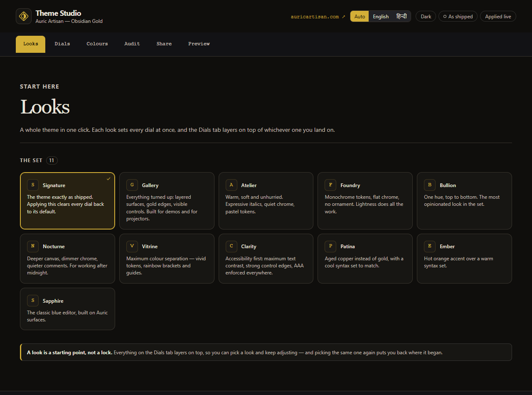Click the "A whole theme in one click" description
This screenshot has height=395, width=532.
coord(177,130)
